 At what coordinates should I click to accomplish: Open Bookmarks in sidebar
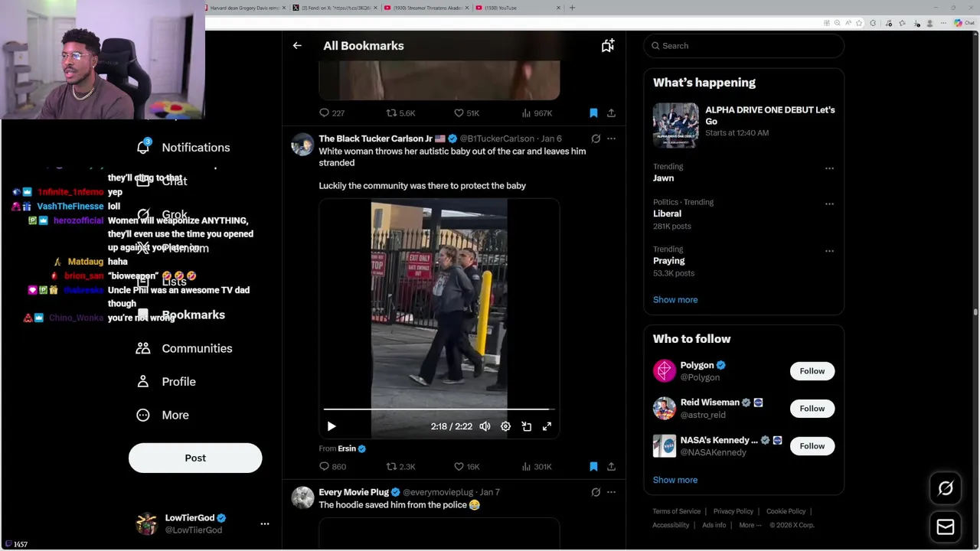pos(180,315)
